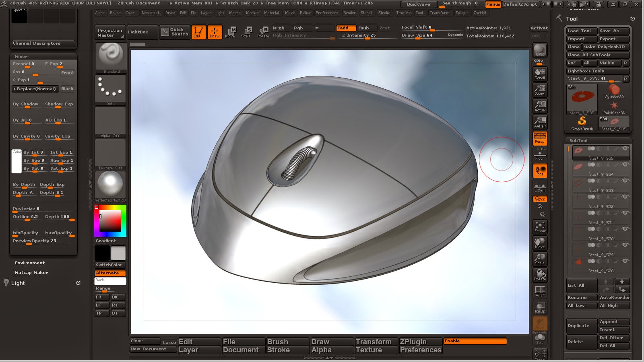Toggle Local transformation mode
This screenshot has height=362, width=644.
point(539,171)
